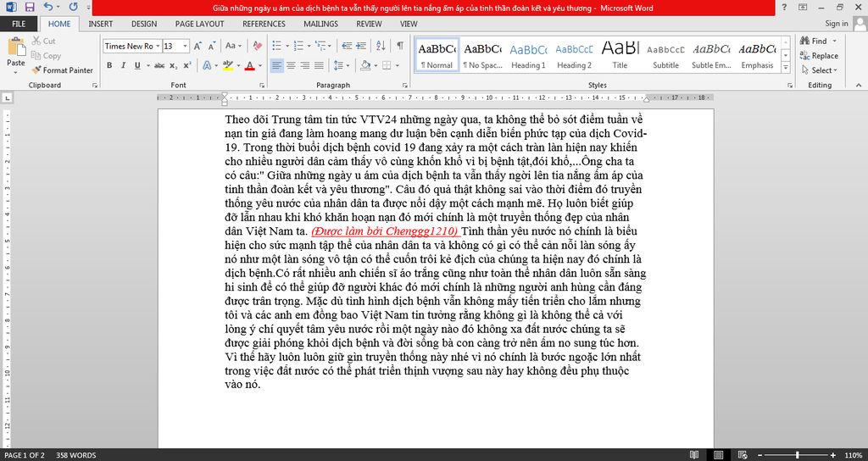Switch to the INSERT tab
Screen dimensions: 868x461
[x=100, y=24]
